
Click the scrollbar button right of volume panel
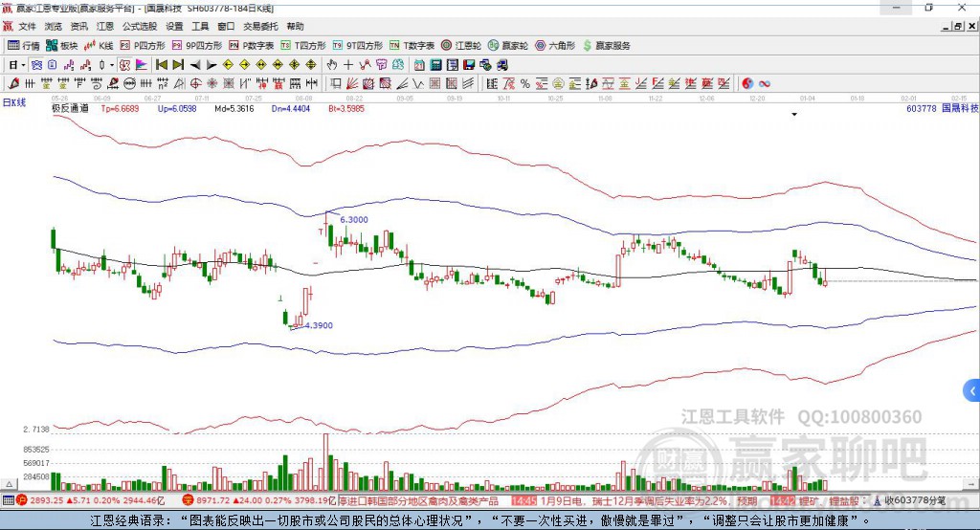coord(970,484)
